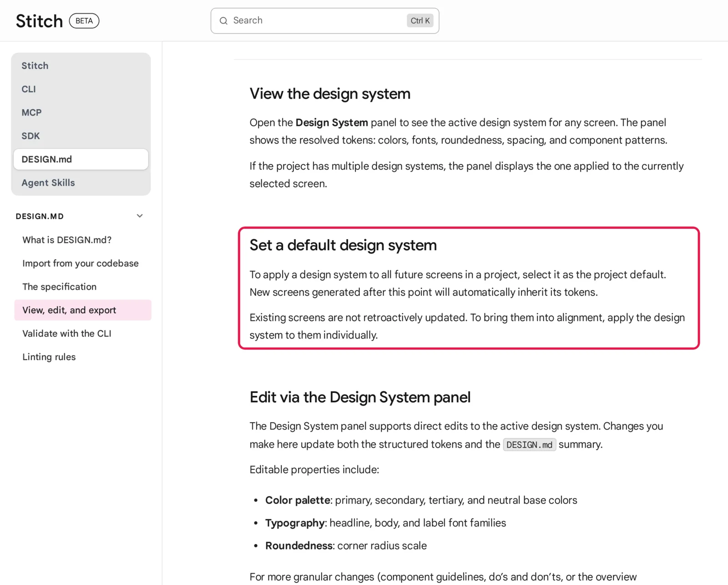Open the MCP section tab
The image size is (728, 585).
click(81, 112)
